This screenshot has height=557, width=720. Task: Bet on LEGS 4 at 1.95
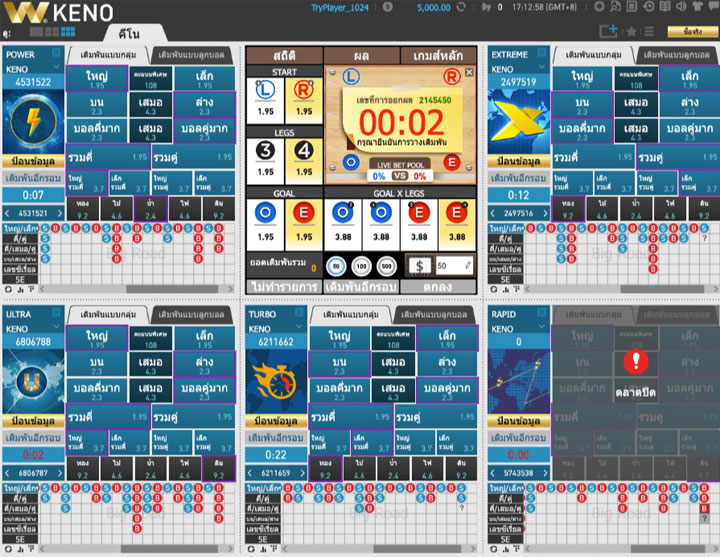[x=304, y=161]
